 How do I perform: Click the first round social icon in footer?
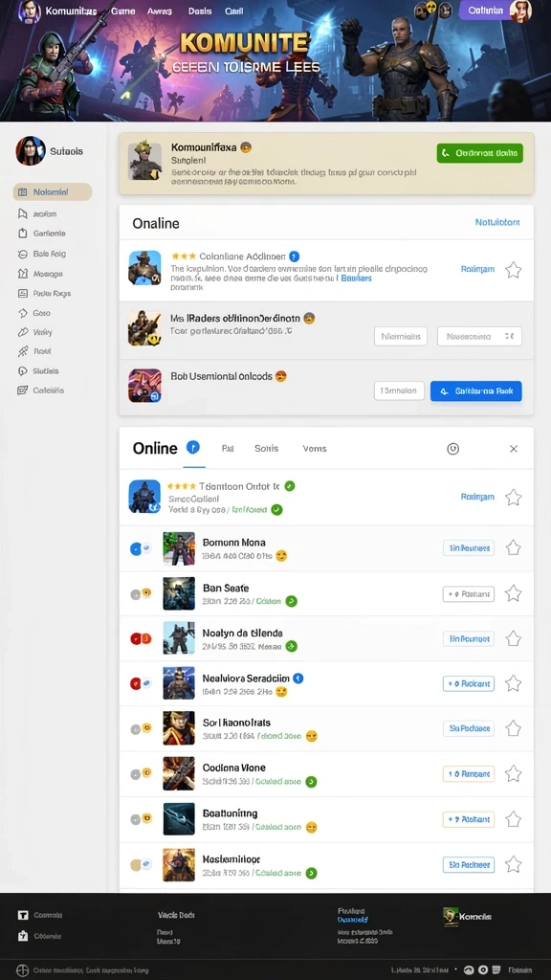469,970
